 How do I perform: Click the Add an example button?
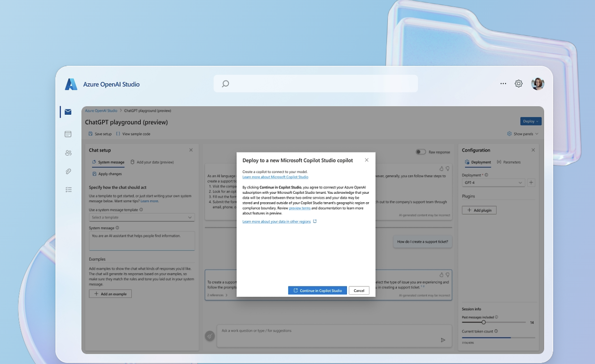click(110, 294)
